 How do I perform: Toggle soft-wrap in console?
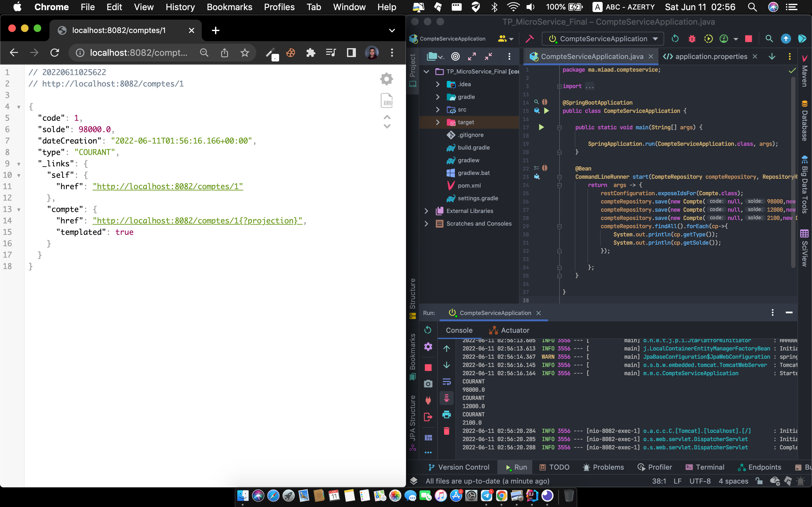point(447,382)
